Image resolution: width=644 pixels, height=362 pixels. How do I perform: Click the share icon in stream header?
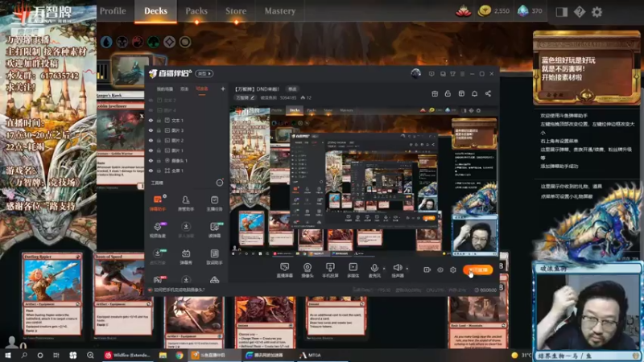click(x=488, y=93)
